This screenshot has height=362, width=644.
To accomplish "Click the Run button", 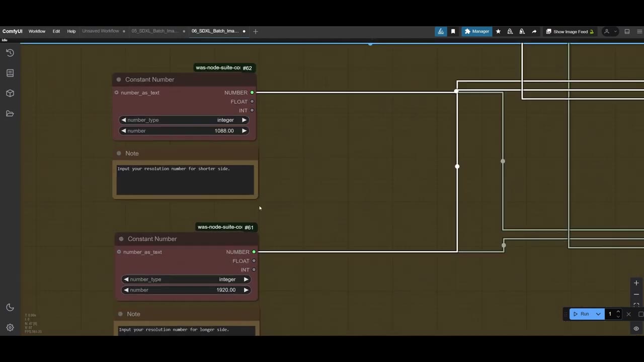I will click(x=581, y=314).
